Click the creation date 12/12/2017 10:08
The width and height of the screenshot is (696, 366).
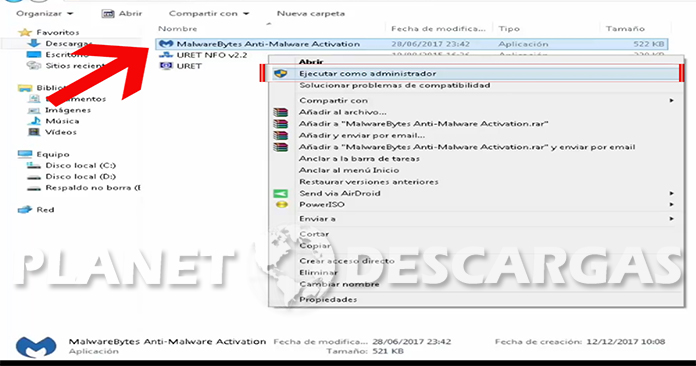pyautogui.click(x=625, y=342)
